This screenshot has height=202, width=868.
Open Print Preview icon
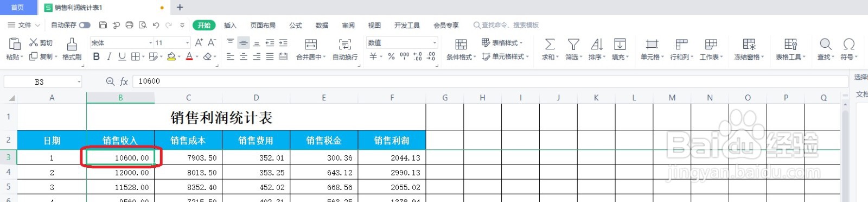point(143,25)
